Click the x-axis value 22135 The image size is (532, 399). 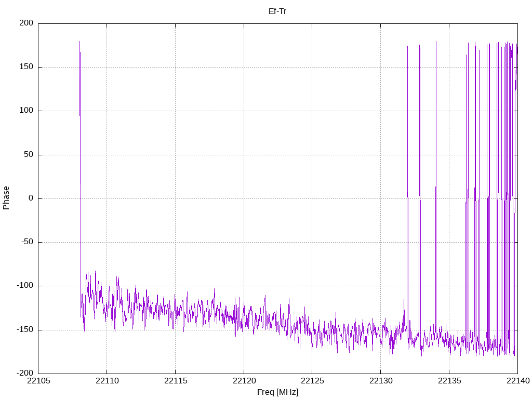point(449,381)
